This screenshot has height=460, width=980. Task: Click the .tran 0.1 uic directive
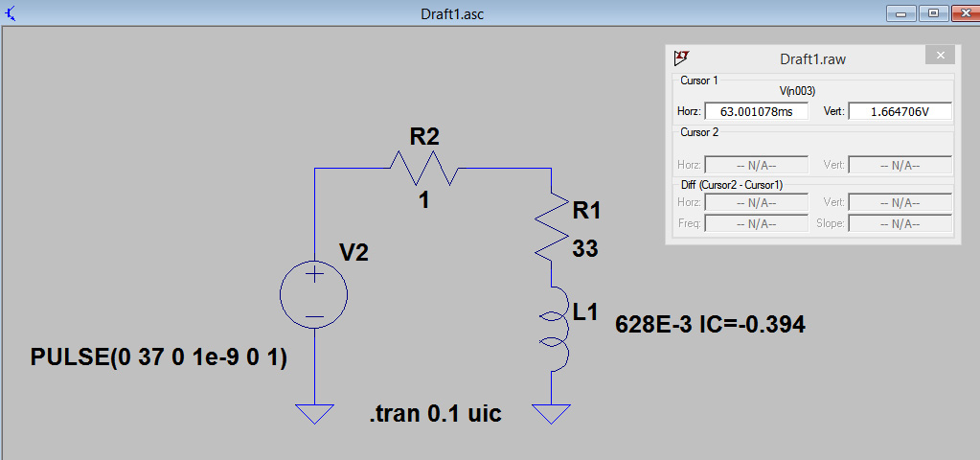(436, 412)
